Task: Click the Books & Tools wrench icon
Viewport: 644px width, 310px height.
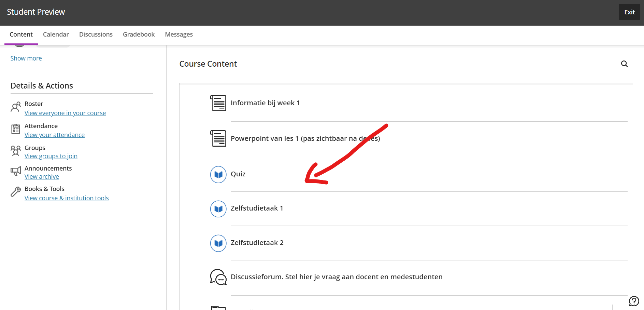Action: click(15, 192)
